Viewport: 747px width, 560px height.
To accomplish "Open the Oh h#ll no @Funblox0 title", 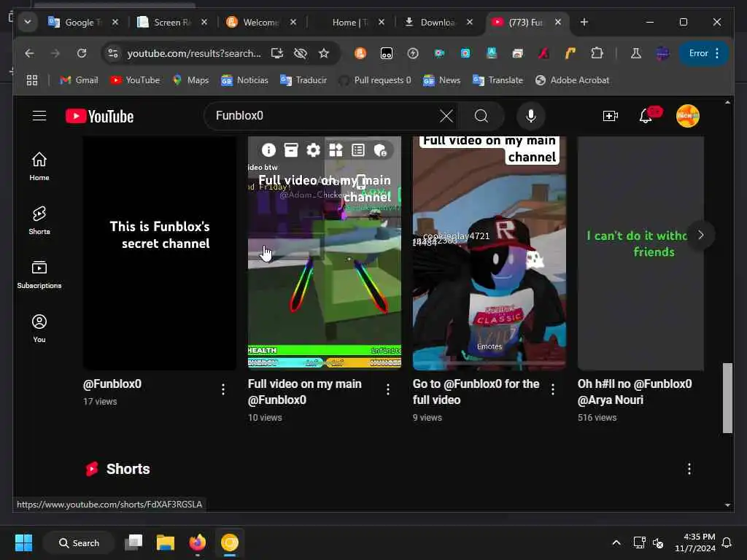I will 635,392.
